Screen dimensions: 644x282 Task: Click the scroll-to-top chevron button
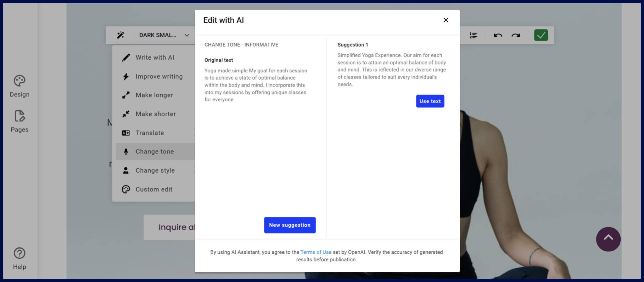click(x=608, y=239)
